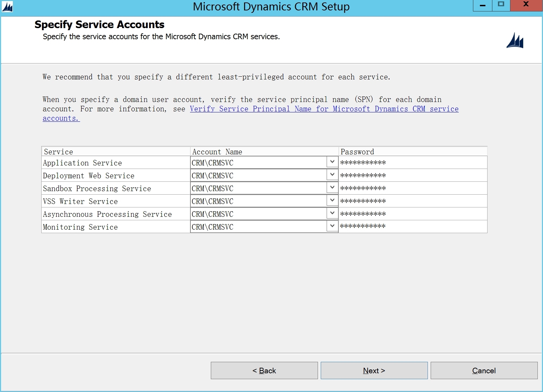Cancel the CRM setup wizard
543x392 pixels.
click(x=484, y=370)
